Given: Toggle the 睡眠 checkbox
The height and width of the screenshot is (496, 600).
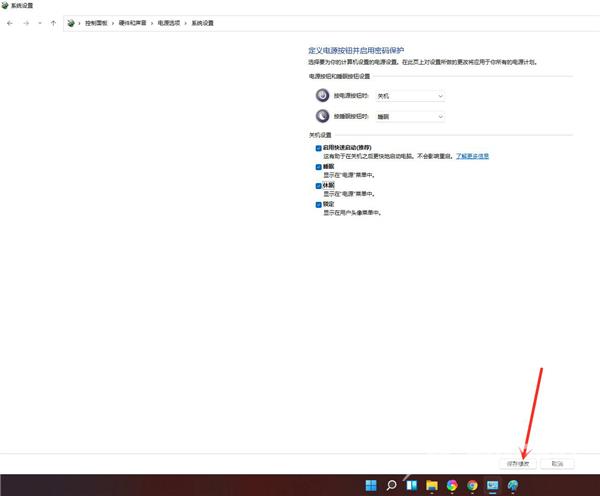Looking at the screenshot, I should click(318, 167).
